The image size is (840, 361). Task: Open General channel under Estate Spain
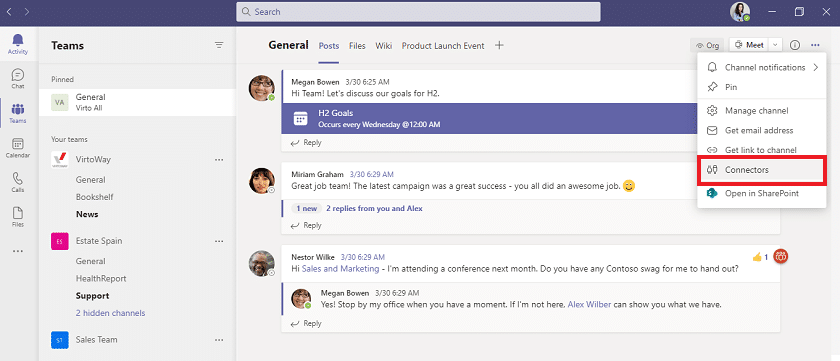coord(91,261)
